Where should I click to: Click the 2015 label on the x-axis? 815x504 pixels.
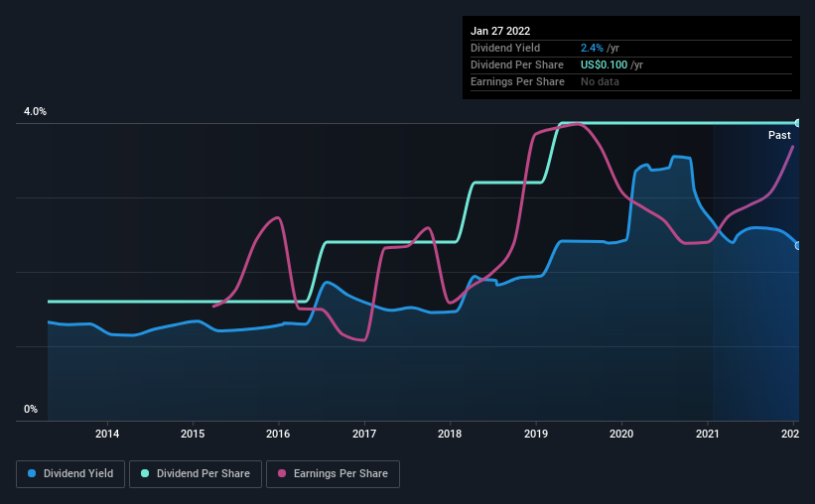coord(193,434)
